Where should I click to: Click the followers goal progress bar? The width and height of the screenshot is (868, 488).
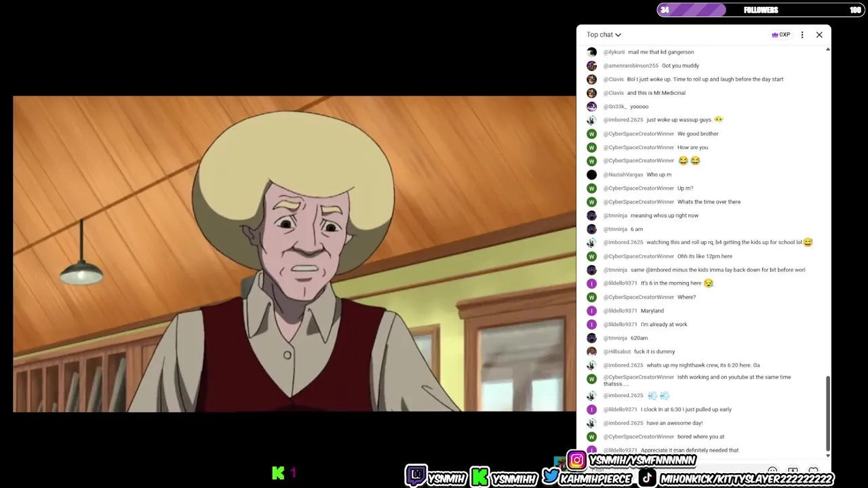[x=760, y=9]
